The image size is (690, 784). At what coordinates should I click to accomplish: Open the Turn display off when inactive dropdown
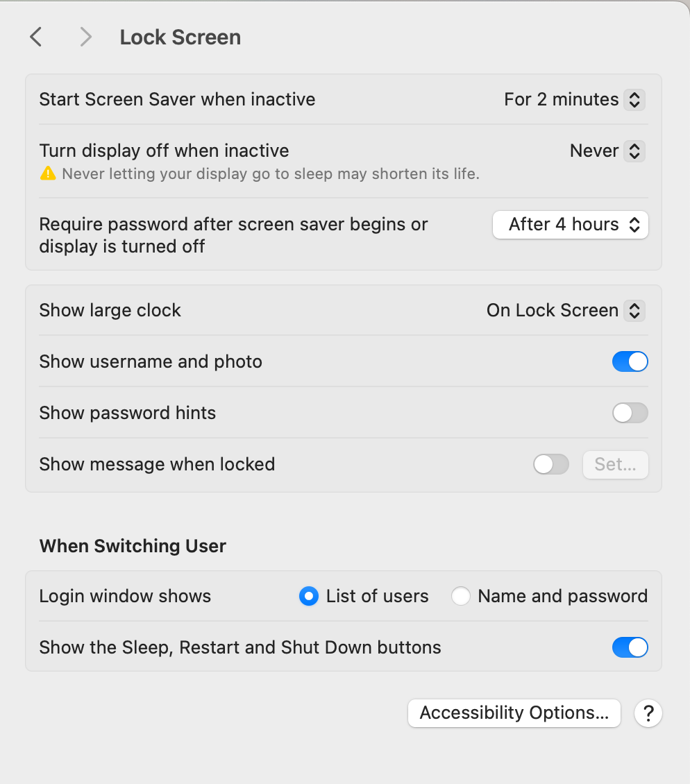[607, 151]
